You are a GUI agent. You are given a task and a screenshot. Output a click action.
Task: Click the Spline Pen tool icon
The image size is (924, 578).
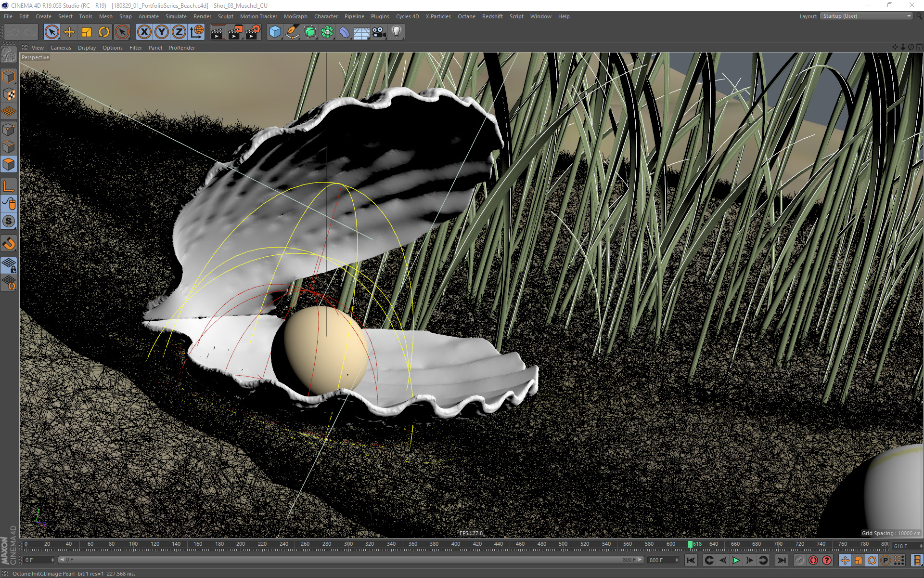pos(292,32)
